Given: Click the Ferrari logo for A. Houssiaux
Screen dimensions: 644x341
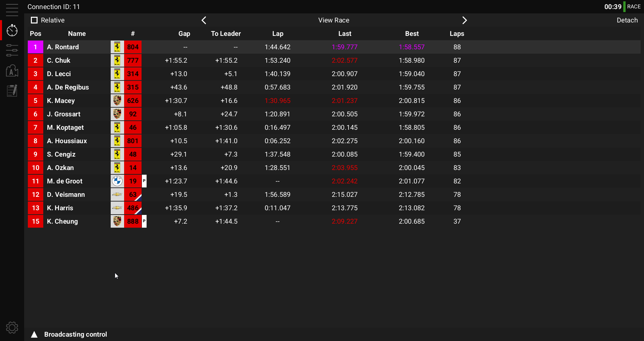Looking at the screenshot, I should (117, 141).
